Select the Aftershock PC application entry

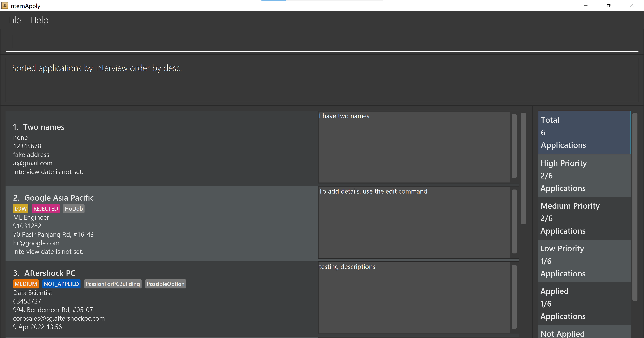point(160,299)
